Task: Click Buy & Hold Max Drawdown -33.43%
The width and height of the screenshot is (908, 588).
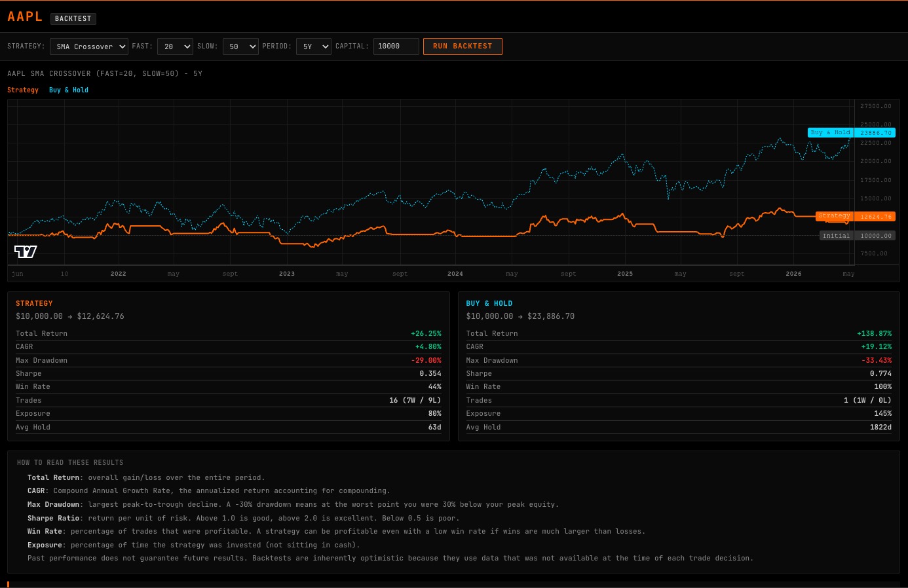Action: coord(877,360)
